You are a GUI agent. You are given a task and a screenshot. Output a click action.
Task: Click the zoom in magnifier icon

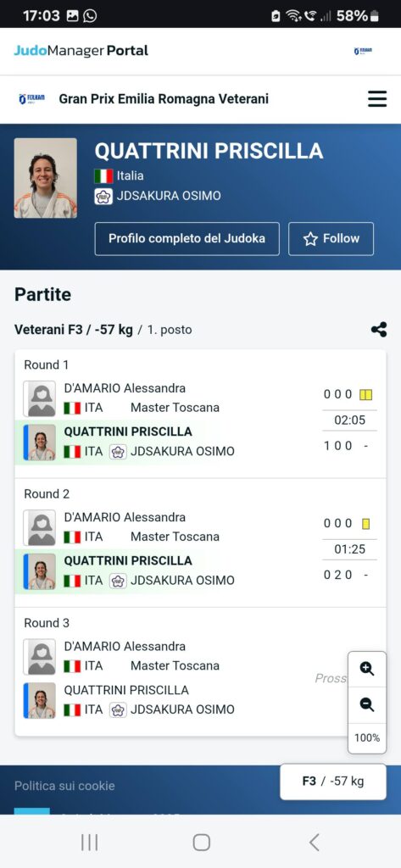click(366, 669)
